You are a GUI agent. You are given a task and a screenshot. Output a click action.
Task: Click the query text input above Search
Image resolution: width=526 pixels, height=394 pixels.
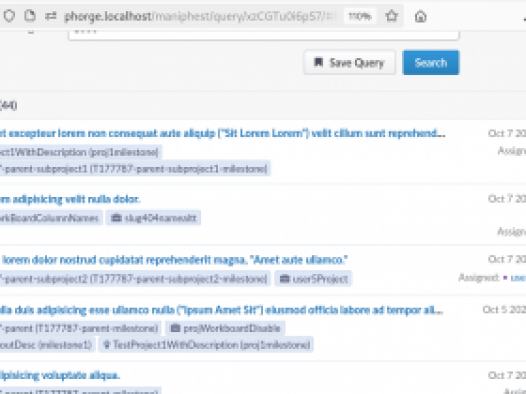(264, 35)
